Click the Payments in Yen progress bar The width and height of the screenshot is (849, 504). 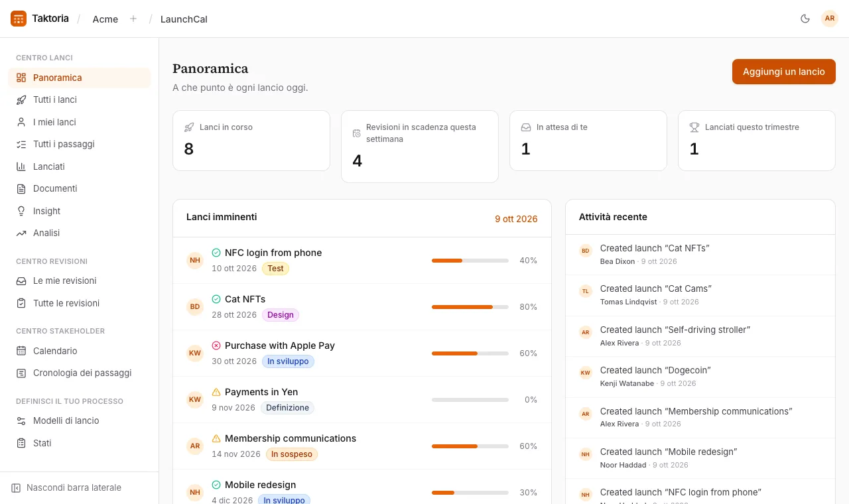click(470, 400)
